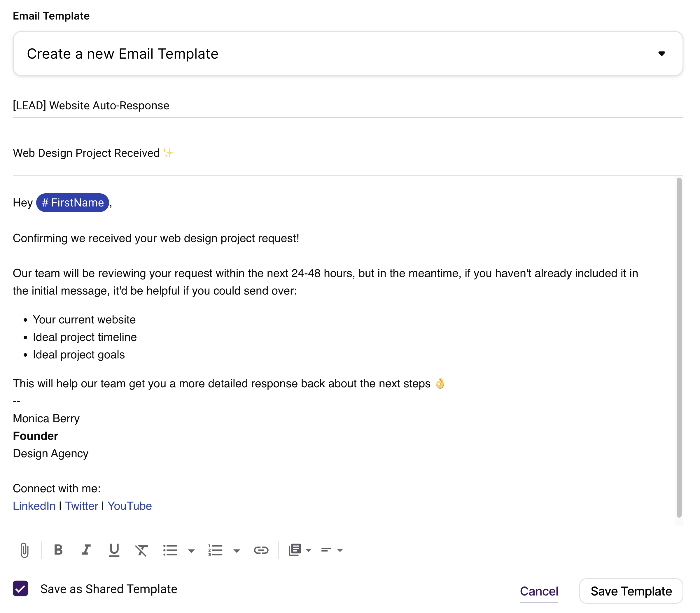Open the YouTube link in signature
The image size is (700, 613).
(x=130, y=506)
